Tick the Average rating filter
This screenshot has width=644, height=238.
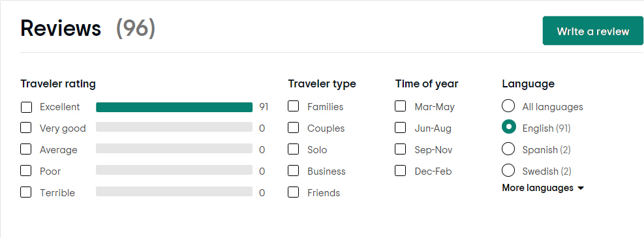(26, 149)
